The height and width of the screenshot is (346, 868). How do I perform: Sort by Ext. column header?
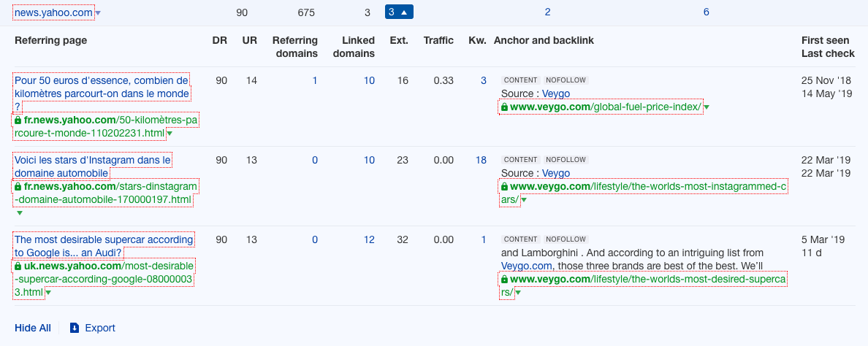point(399,40)
